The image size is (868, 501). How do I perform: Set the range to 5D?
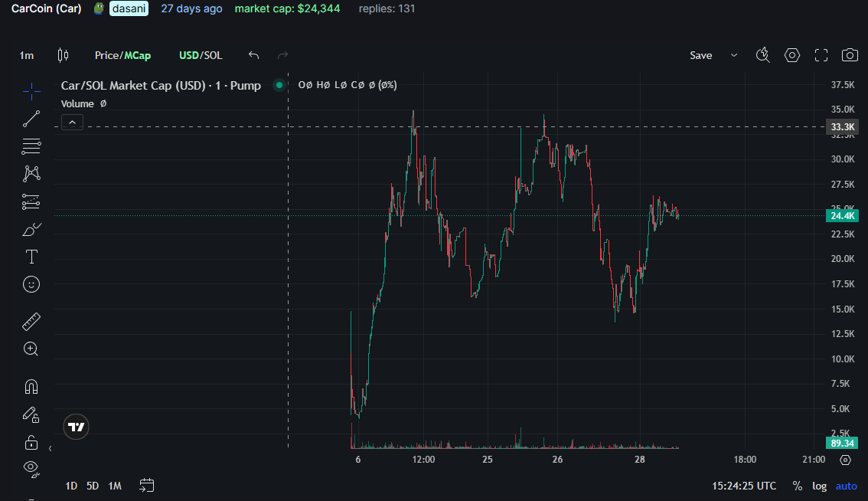[x=93, y=486]
